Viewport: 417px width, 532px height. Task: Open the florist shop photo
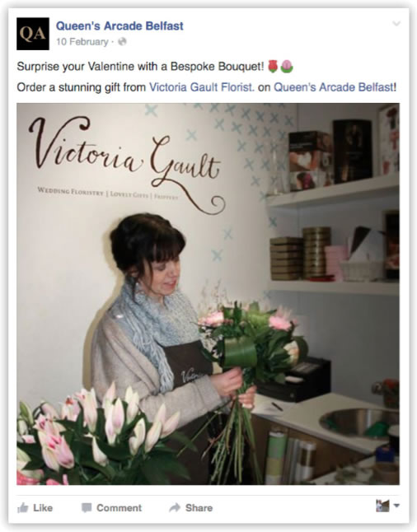tap(208, 294)
